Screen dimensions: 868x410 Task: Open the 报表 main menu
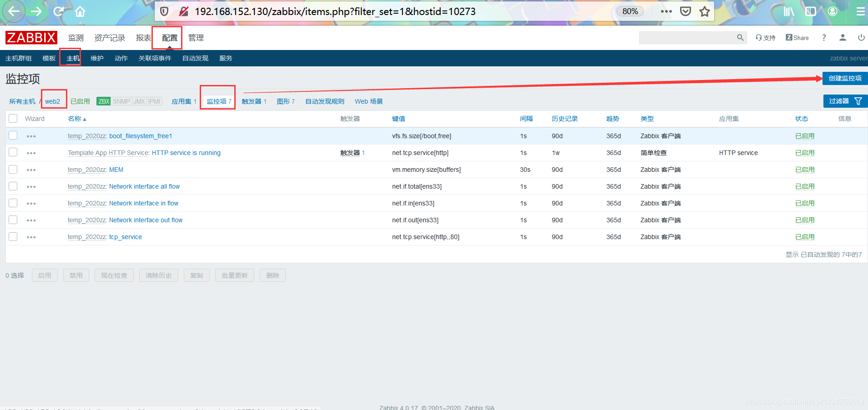[x=143, y=38]
